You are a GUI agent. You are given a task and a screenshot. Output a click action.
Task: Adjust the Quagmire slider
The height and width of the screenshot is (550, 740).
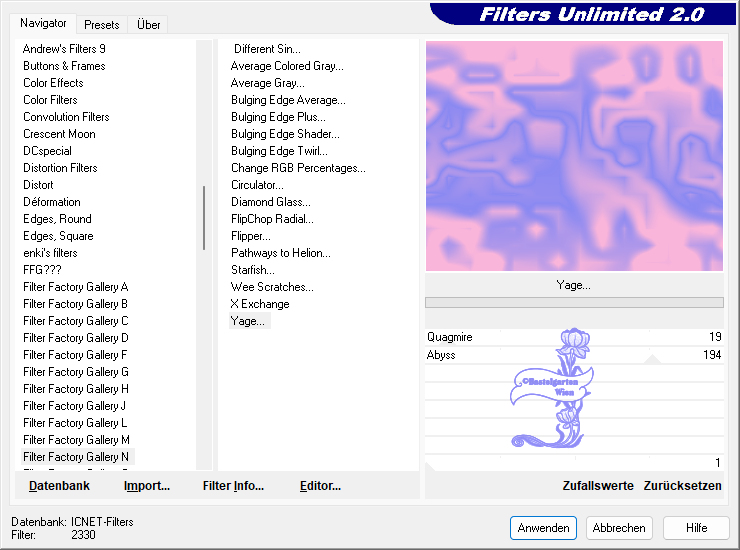pyautogui.click(x=574, y=337)
